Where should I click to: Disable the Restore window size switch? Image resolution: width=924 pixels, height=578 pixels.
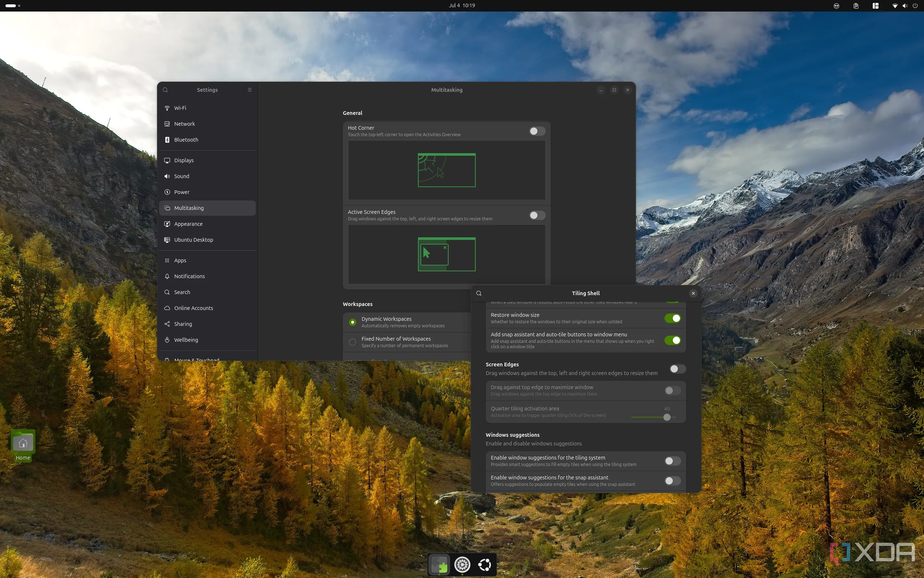point(672,318)
